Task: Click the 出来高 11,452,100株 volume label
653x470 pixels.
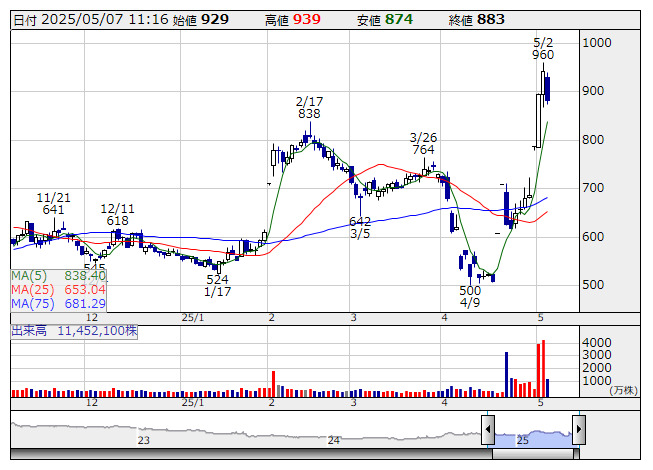Action: (x=74, y=331)
